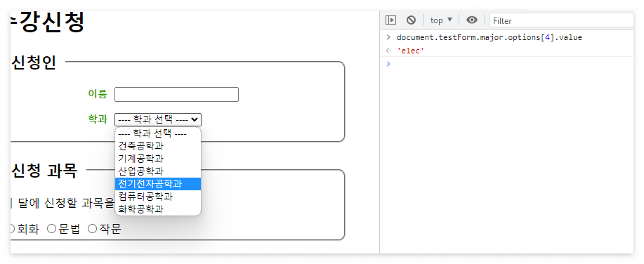The image size is (644, 264).
Task: Select 컴퓨터공학과 from the dropdown list
Action: pos(158,197)
